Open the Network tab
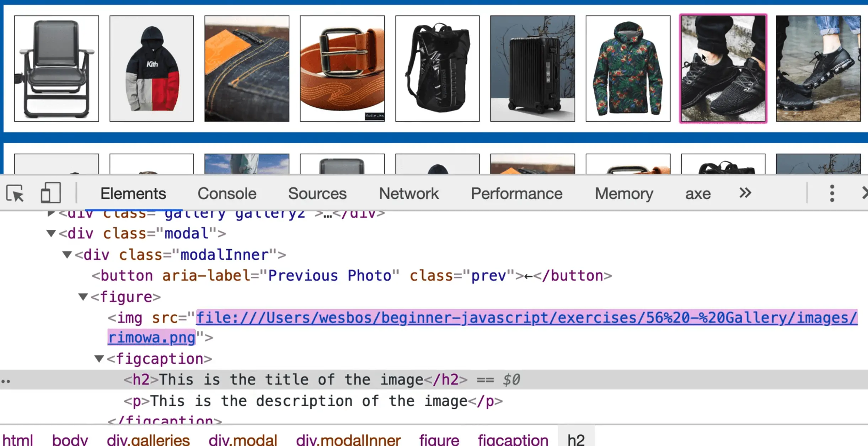This screenshot has width=868, height=446. click(408, 194)
